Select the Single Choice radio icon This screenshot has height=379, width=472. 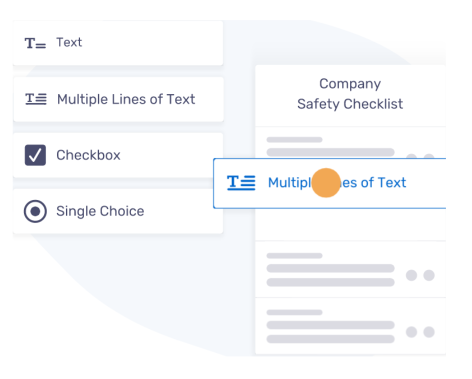click(35, 211)
